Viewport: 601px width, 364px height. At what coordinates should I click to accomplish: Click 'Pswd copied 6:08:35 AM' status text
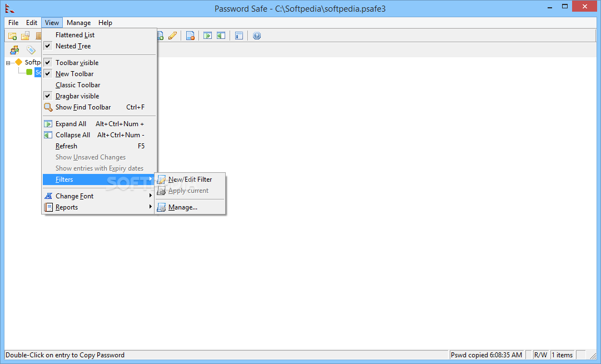click(x=486, y=355)
